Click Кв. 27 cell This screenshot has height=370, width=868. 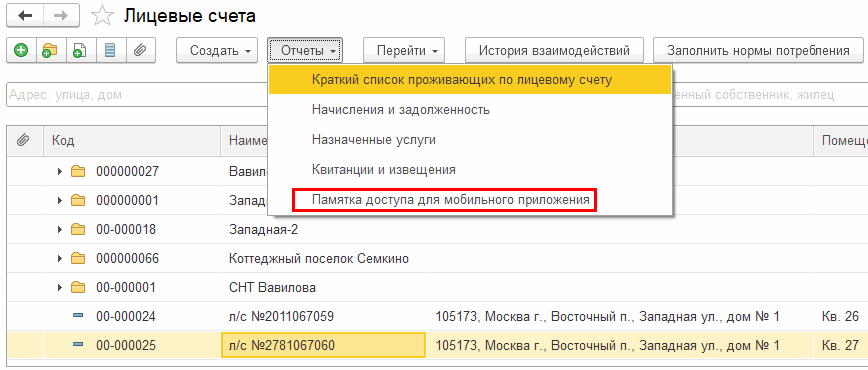click(840, 346)
